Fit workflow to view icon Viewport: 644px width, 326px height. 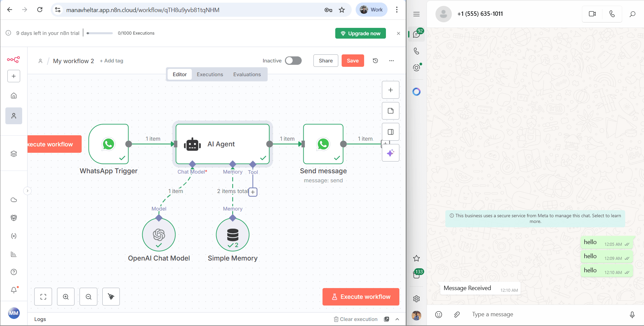click(43, 297)
